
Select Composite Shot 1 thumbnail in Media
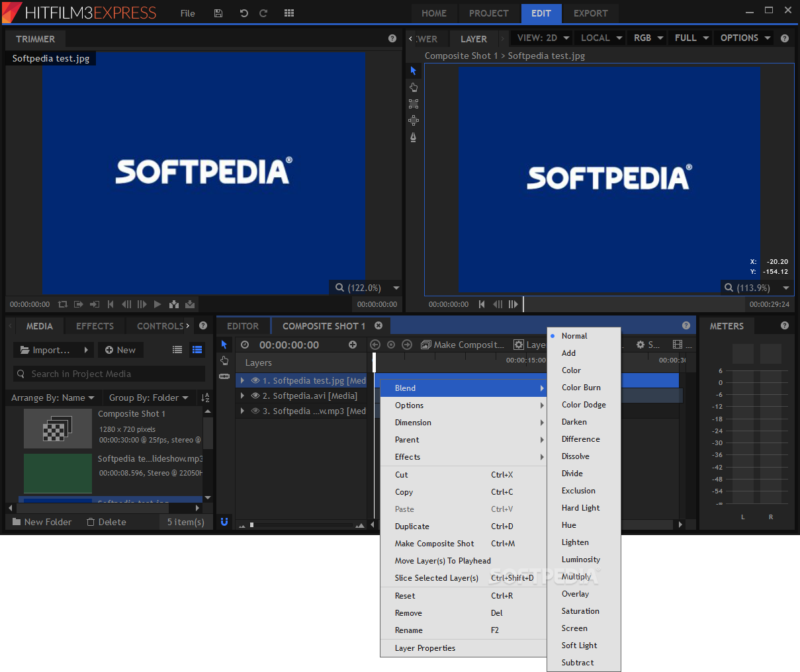click(x=58, y=428)
